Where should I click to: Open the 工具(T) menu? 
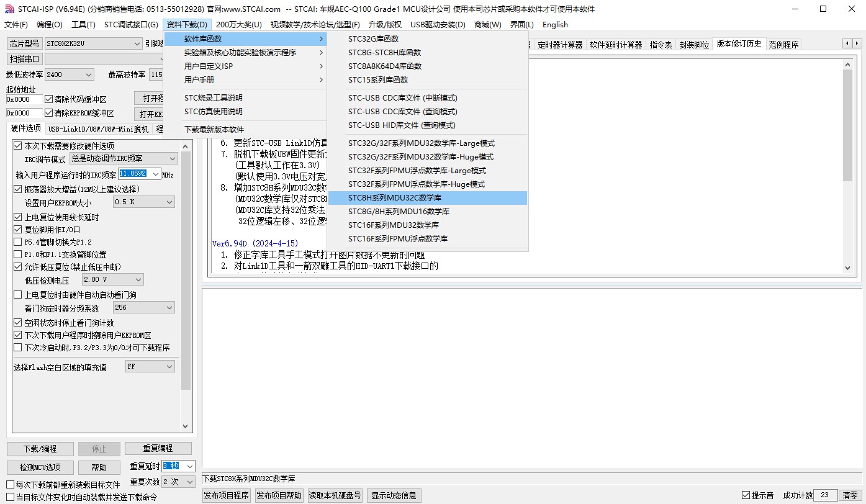[83, 25]
